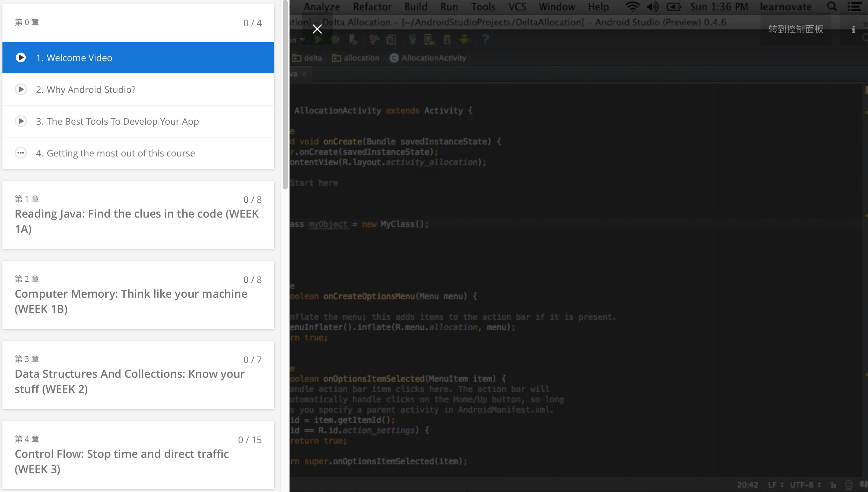This screenshot has width=868, height=492.
Task: Click the Android robot icon in the toolbar
Action: point(464,39)
